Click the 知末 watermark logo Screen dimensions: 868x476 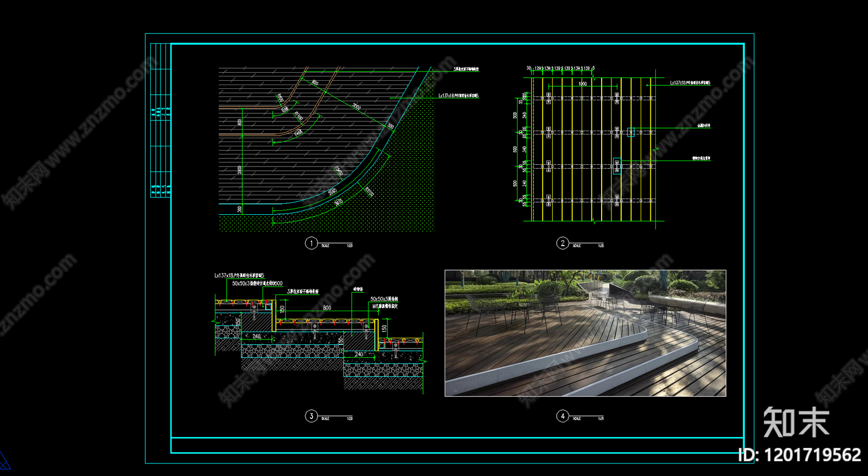[x=796, y=422]
